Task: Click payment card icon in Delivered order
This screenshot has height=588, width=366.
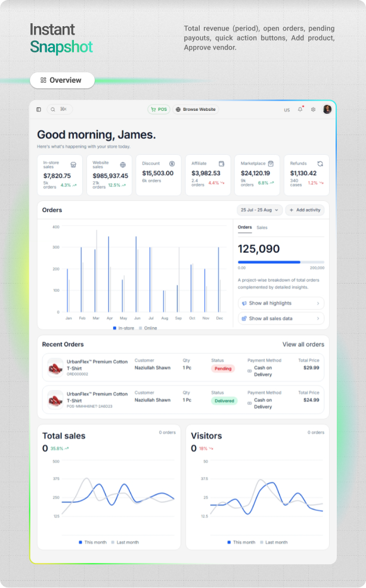Action: pyautogui.click(x=250, y=403)
